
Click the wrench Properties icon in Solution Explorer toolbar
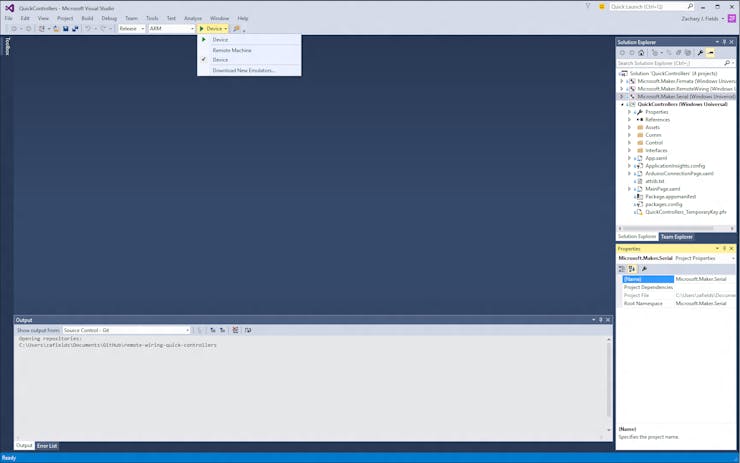(x=700, y=53)
